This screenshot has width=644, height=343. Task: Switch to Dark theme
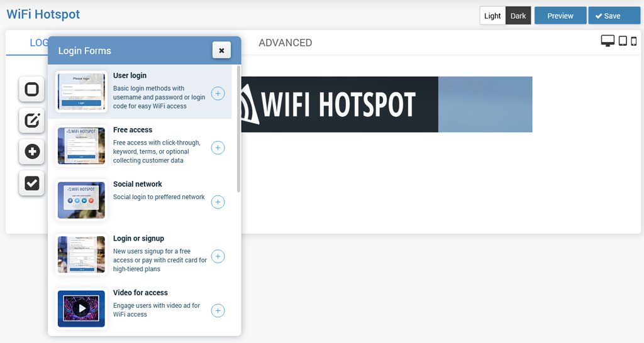tap(518, 16)
